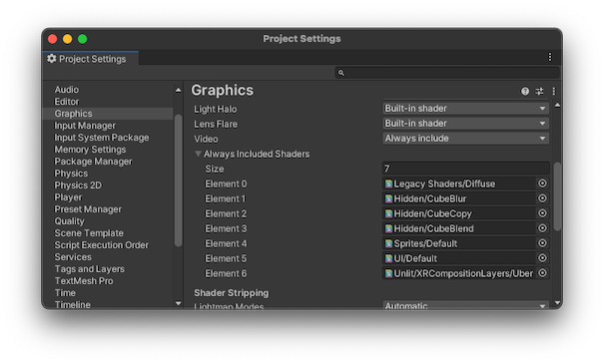Open the Project Settings window kebab menu
The height and width of the screenshot is (364, 604).
550,57
